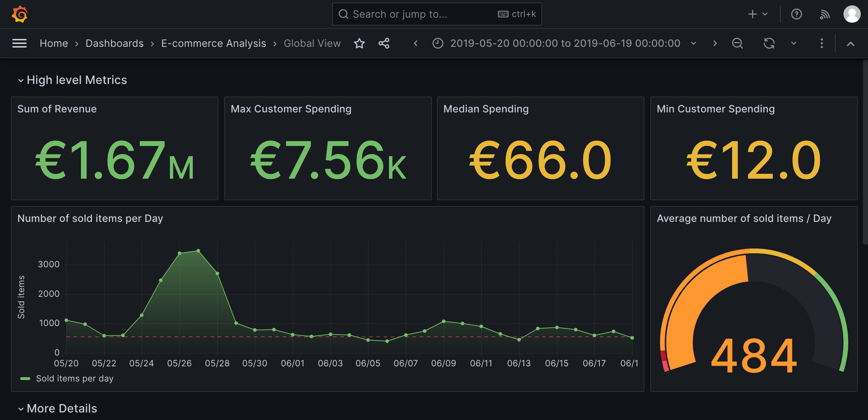Open the user profile avatar
868x420 pixels.
click(852, 14)
